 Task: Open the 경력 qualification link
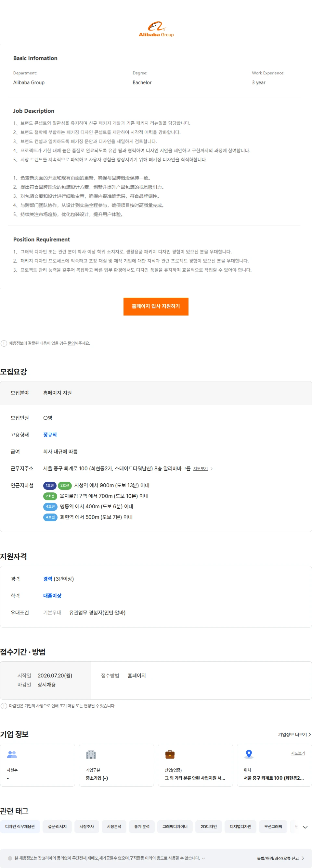pyautogui.click(x=47, y=579)
